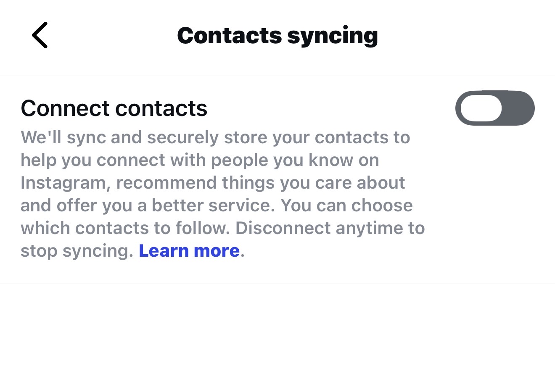This screenshot has width=555, height=392.
Task: Tap the "stop syncing." text before the link
Action: tap(77, 251)
